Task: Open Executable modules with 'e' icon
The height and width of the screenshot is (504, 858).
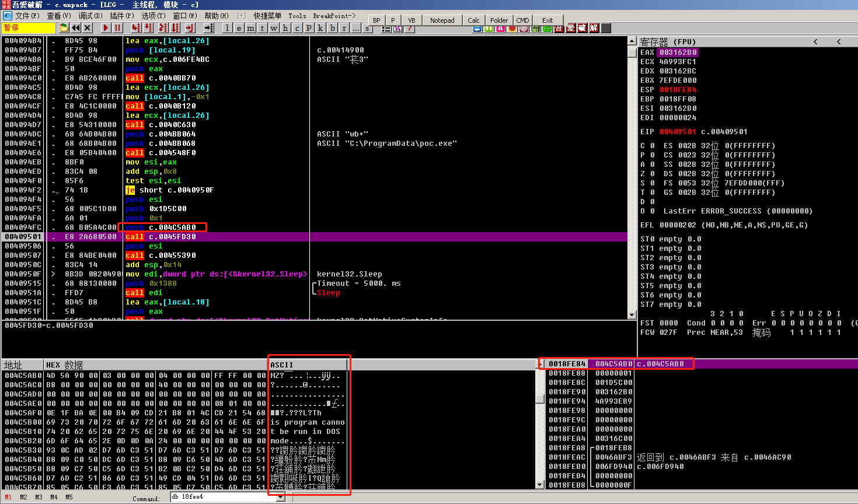Action: pos(239,27)
